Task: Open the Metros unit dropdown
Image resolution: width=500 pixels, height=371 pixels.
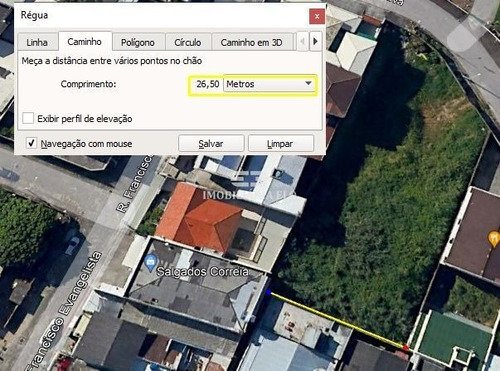Action: point(269,84)
